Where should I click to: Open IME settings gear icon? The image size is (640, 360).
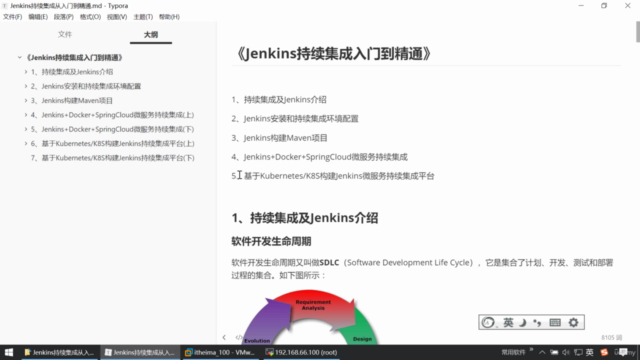click(x=573, y=322)
